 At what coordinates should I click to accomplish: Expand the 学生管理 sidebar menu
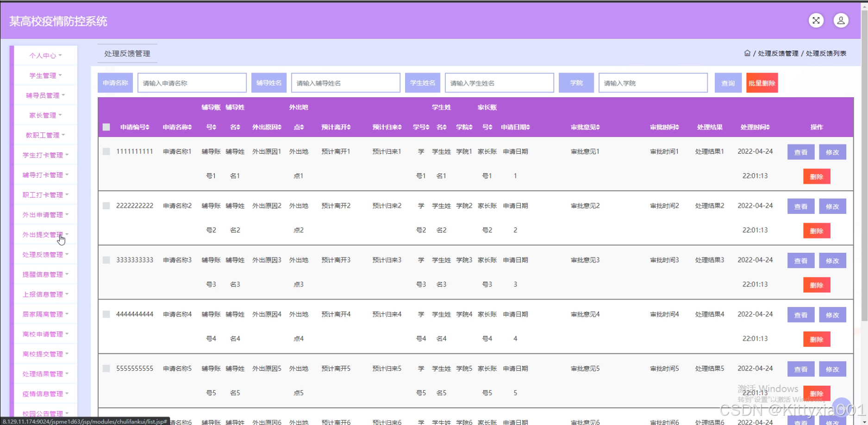(x=45, y=75)
